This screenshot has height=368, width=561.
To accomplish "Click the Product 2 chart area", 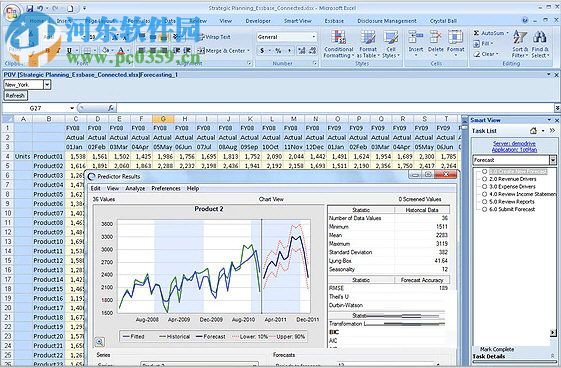I will (214, 266).
